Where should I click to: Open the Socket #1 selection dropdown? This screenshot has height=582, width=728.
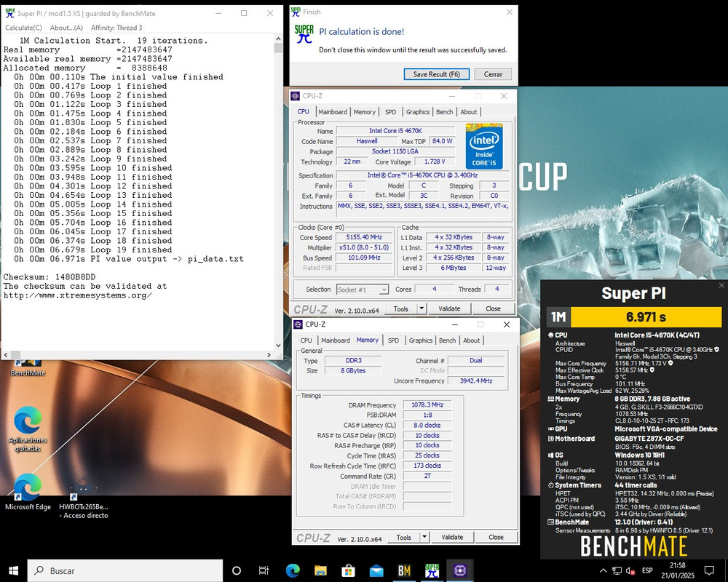[363, 290]
